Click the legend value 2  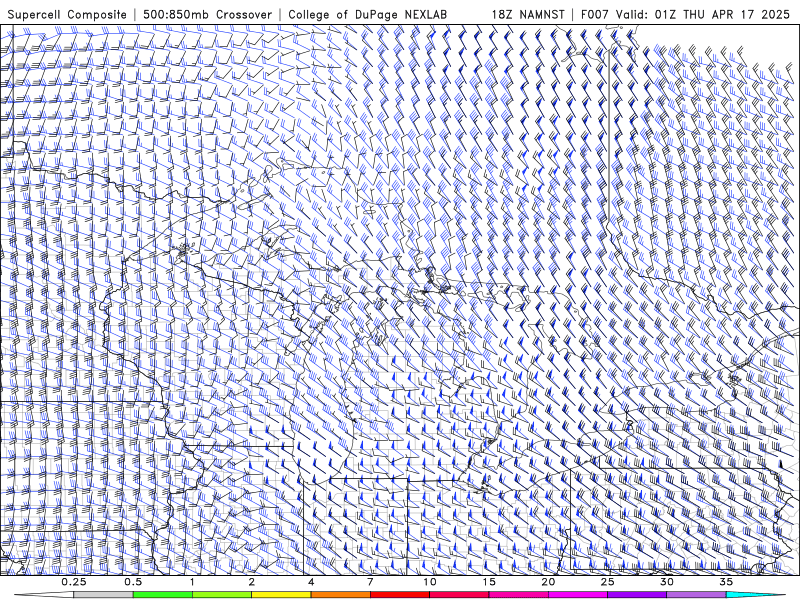click(252, 582)
